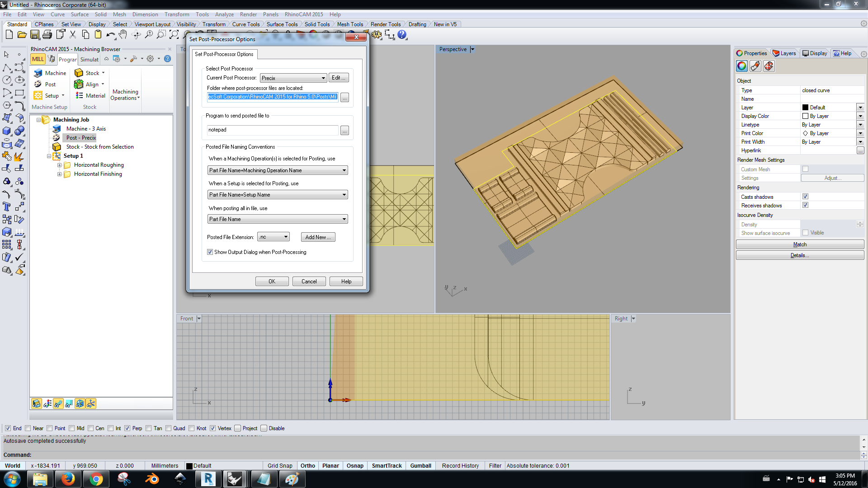Screen dimensions: 868x488
Task: Click the Zoom Window icon
Action: point(161,35)
